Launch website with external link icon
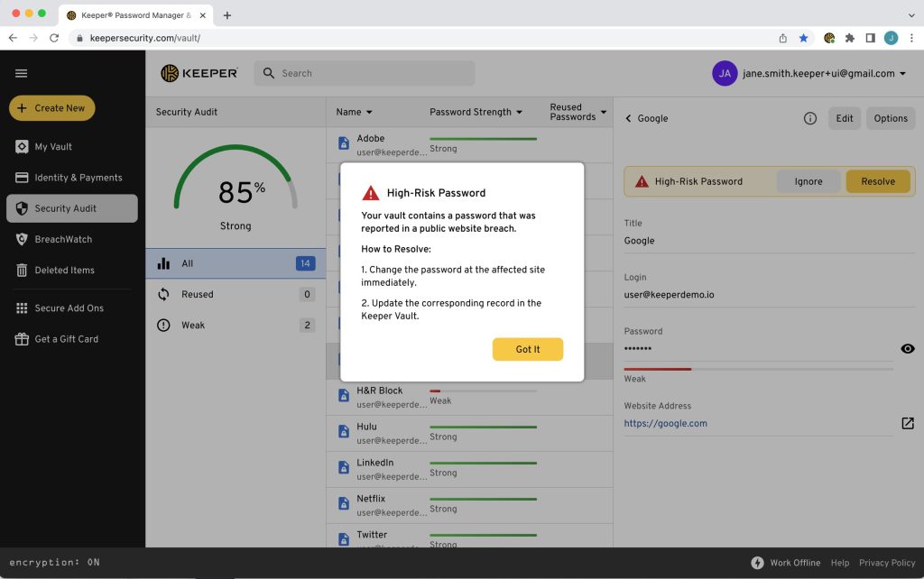 click(x=908, y=424)
